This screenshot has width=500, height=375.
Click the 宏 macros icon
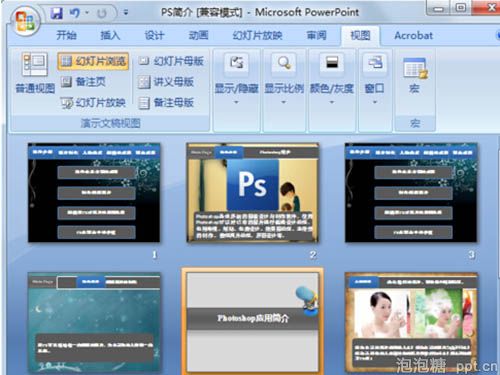click(415, 76)
